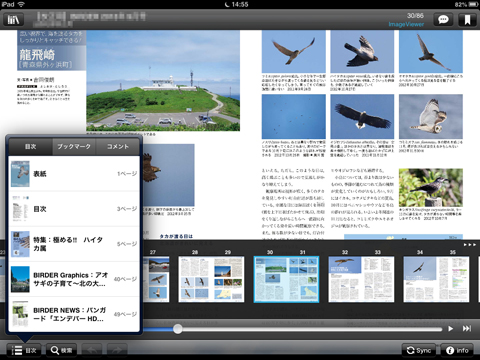
Task: Tap the ImageViewer label
Action: point(406,24)
